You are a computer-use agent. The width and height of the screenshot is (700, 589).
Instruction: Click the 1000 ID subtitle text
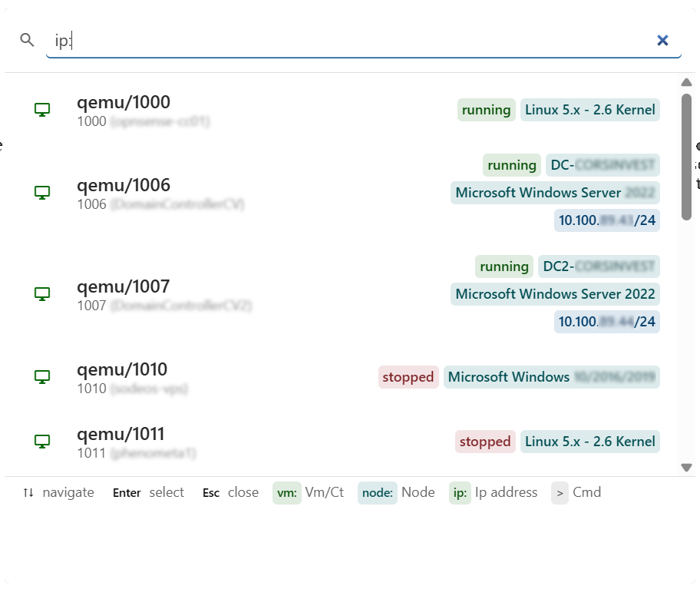91,121
